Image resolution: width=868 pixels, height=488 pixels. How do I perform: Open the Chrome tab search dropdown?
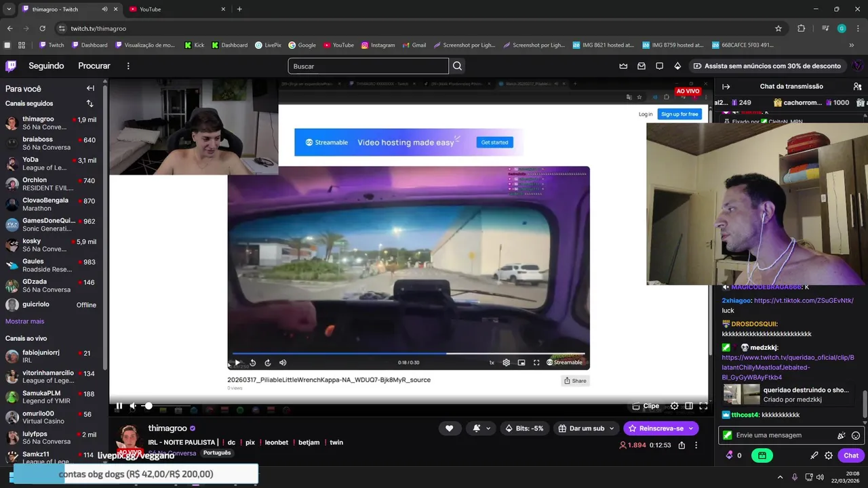[9, 9]
